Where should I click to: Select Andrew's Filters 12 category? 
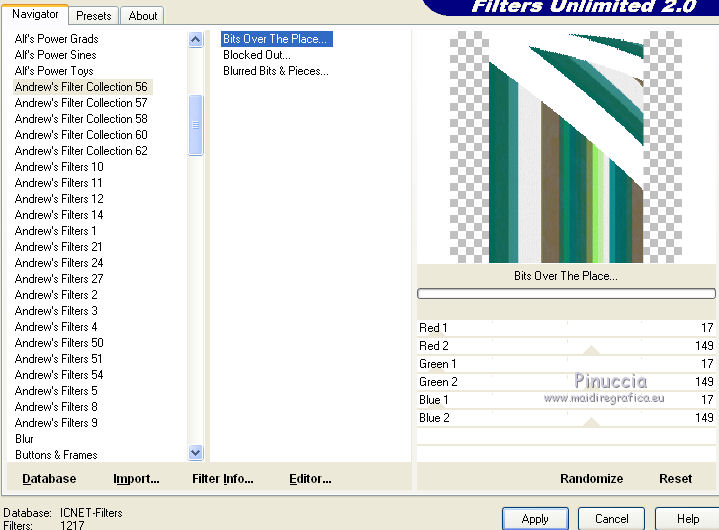pyautogui.click(x=59, y=199)
